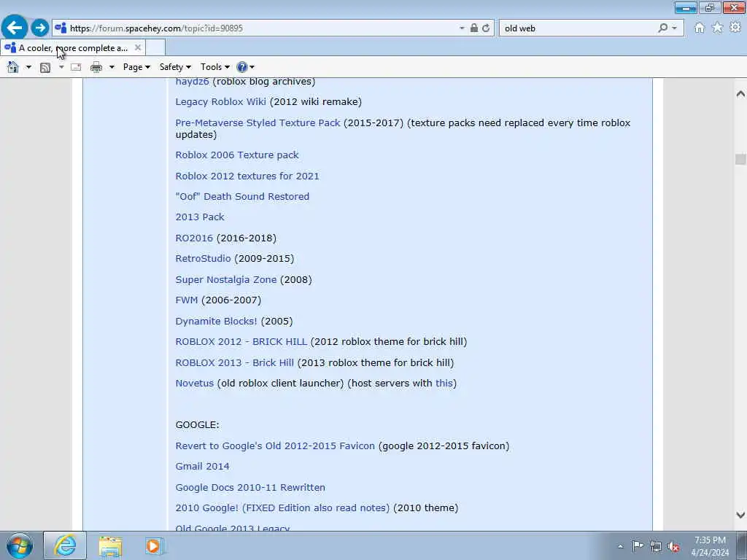
Task: Refresh the page with the reload icon
Action: click(x=485, y=28)
